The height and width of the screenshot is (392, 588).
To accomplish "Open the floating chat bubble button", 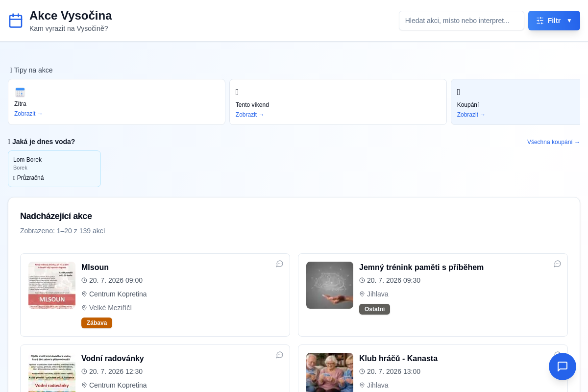I will coord(563,367).
